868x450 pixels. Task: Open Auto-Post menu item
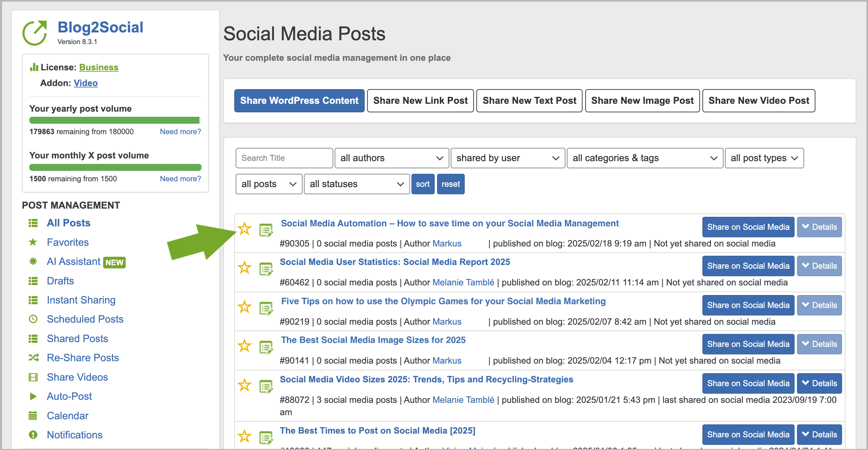coord(69,396)
